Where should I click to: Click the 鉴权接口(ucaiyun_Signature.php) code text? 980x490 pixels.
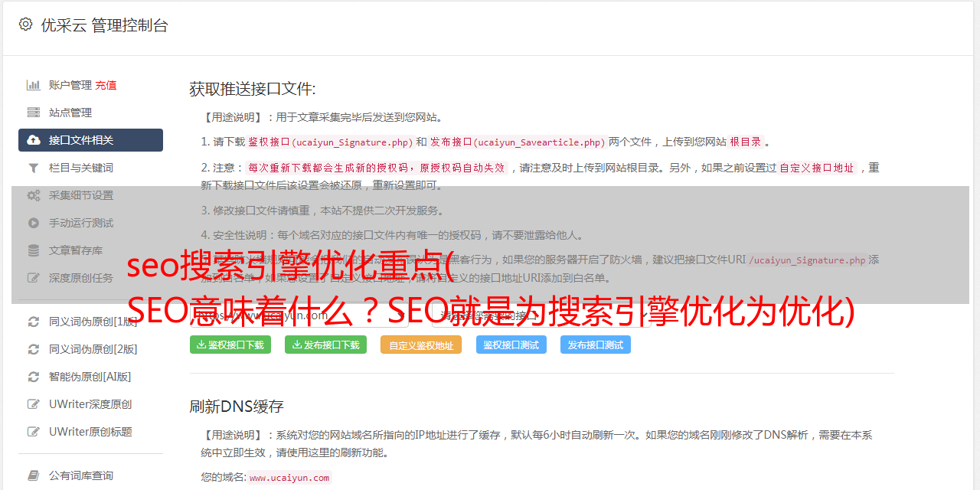[330, 142]
